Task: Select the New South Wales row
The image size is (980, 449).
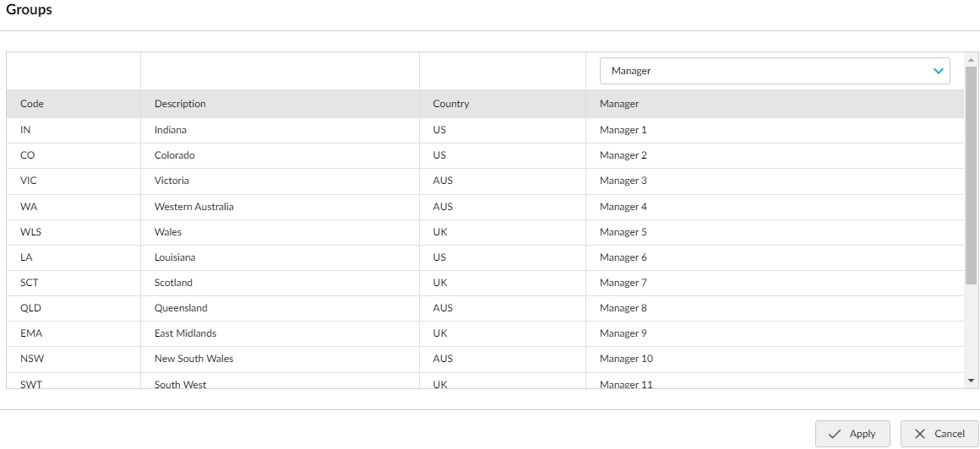Action: 193,359
